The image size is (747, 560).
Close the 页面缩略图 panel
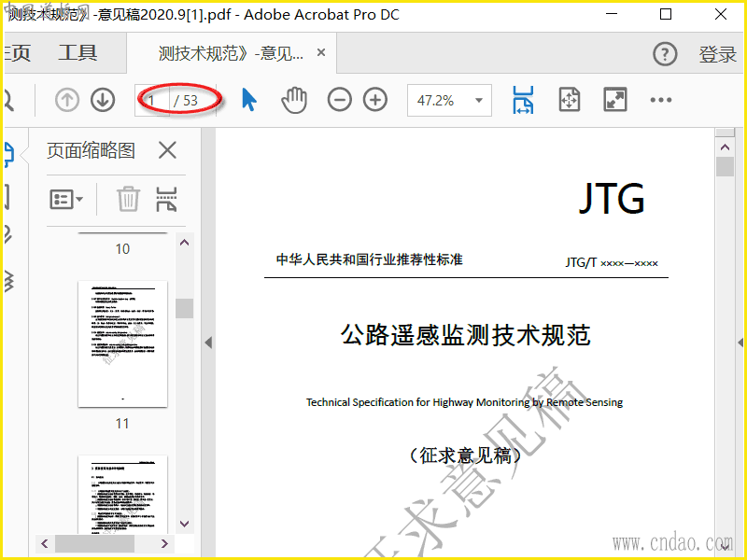[x=167, y=150]
